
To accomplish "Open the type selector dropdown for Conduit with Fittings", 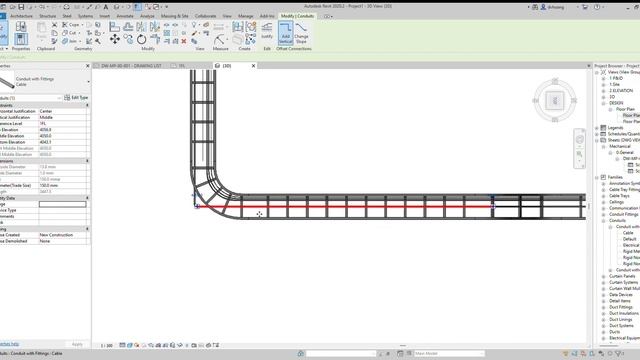I will pos(88,82).
